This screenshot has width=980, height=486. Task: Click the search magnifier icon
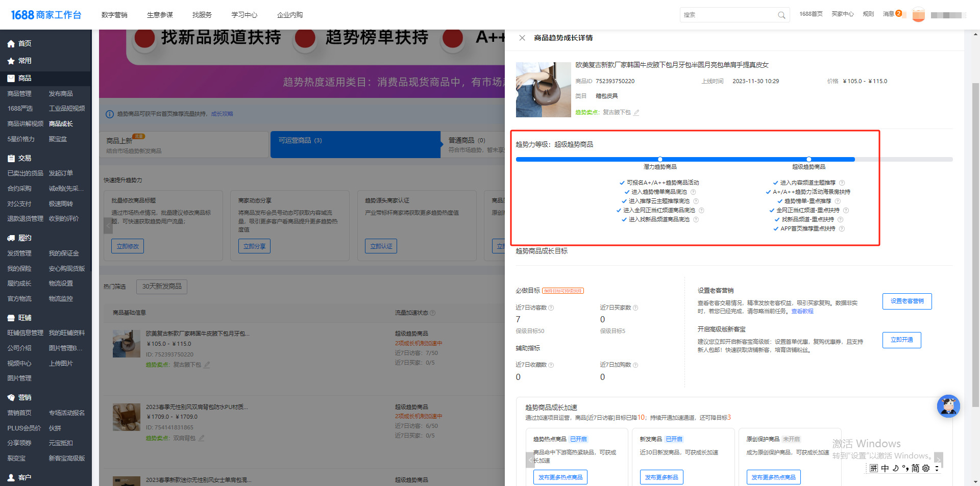click(x=781, y=15)
